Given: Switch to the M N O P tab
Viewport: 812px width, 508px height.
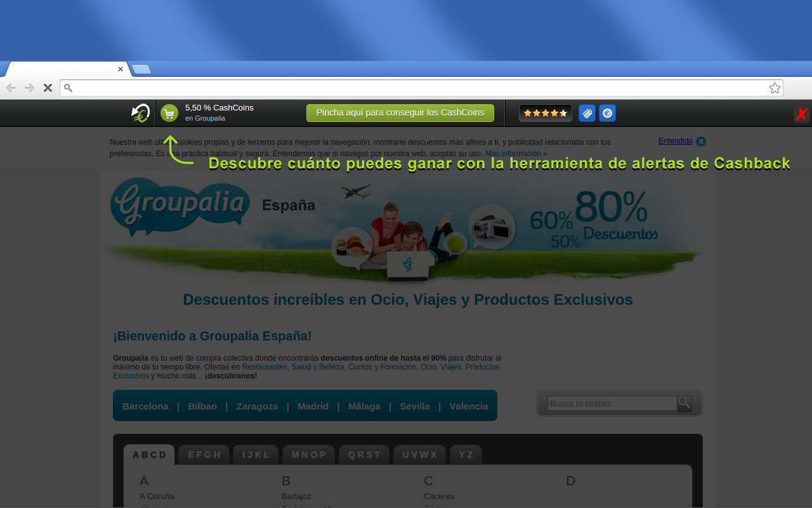Looking at the screenshot, I should click(309, 455).
